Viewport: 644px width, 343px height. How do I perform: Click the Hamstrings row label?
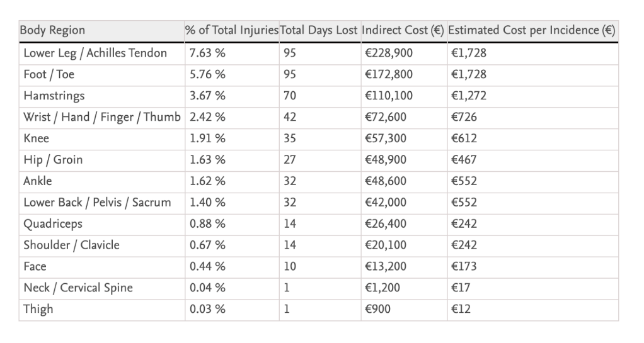coord(54,96)
